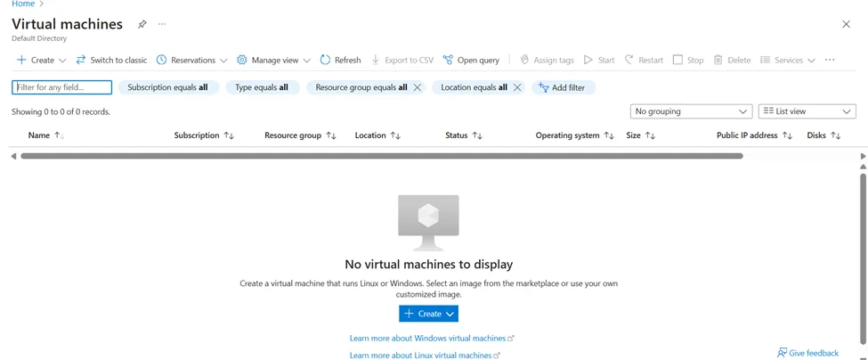Sort by Operating system column
This screenshot has width=868, height=360.
(574, 135)
